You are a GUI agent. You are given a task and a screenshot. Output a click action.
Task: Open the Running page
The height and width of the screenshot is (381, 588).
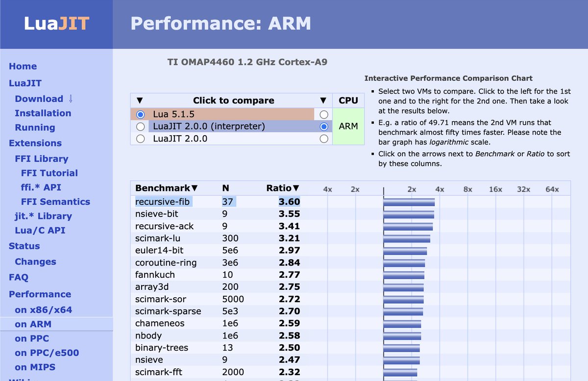[35, 127]
